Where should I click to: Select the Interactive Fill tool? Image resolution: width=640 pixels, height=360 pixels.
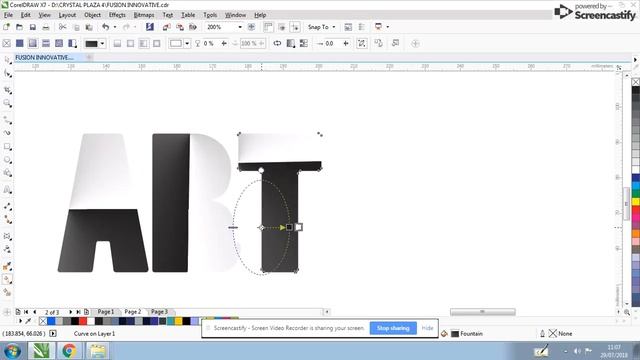click(x=7, y=279)
